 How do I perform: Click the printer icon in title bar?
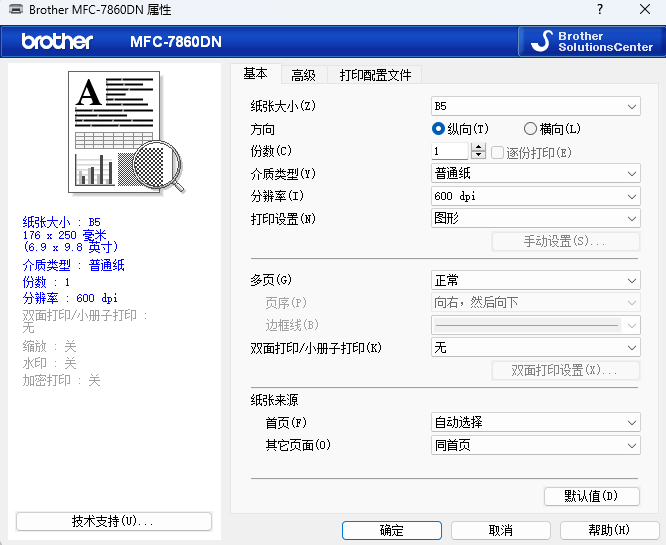16,10
